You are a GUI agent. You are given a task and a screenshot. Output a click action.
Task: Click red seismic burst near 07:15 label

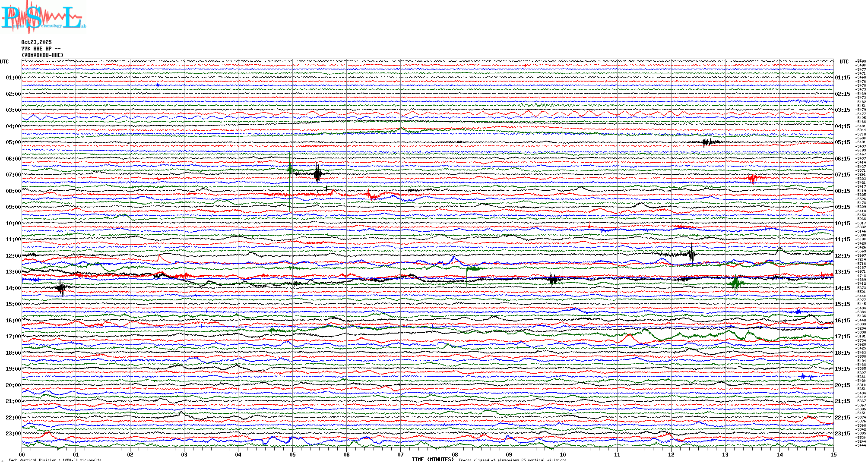pyautogui.click(x=754, y=178)
